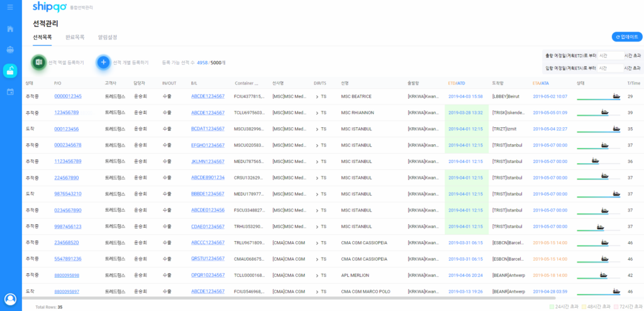
Task: Open the calendar icon in sidebar
Action: point(10,92)
